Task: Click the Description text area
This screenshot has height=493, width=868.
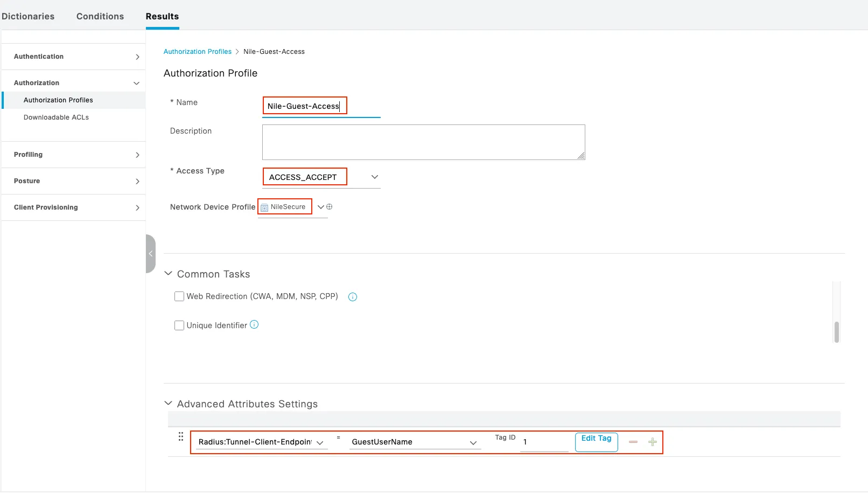Action: pos(424,142)
